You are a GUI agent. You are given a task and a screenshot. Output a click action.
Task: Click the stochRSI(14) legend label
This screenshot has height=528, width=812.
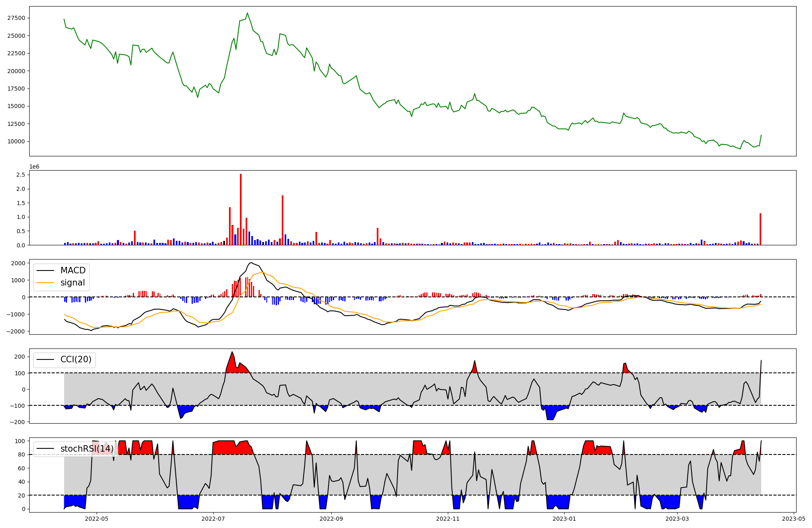86,449
